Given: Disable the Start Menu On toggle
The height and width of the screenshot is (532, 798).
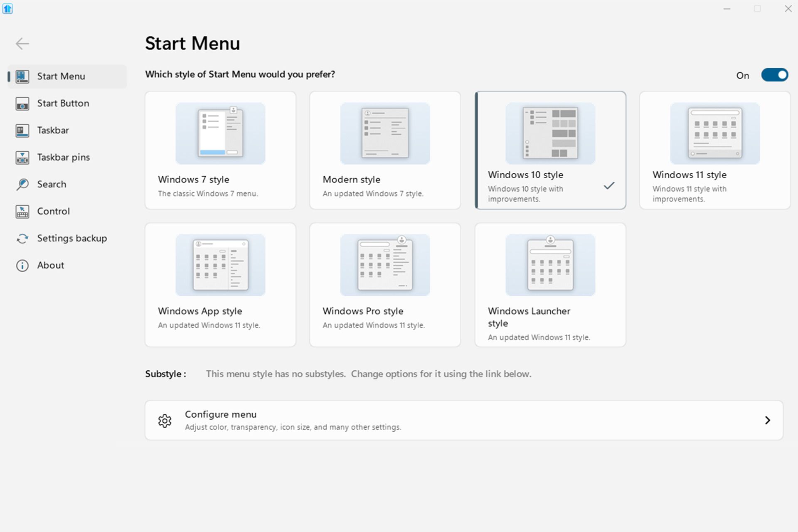Looking at the screenshot, I should [774, 75].
